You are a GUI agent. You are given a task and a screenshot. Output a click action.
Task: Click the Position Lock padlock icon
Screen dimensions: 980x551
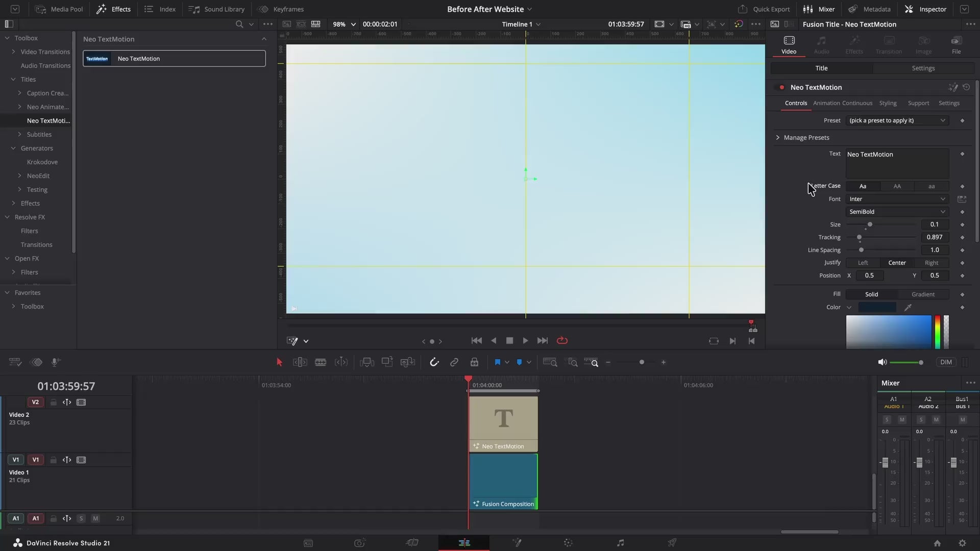(x=474, y=362)
